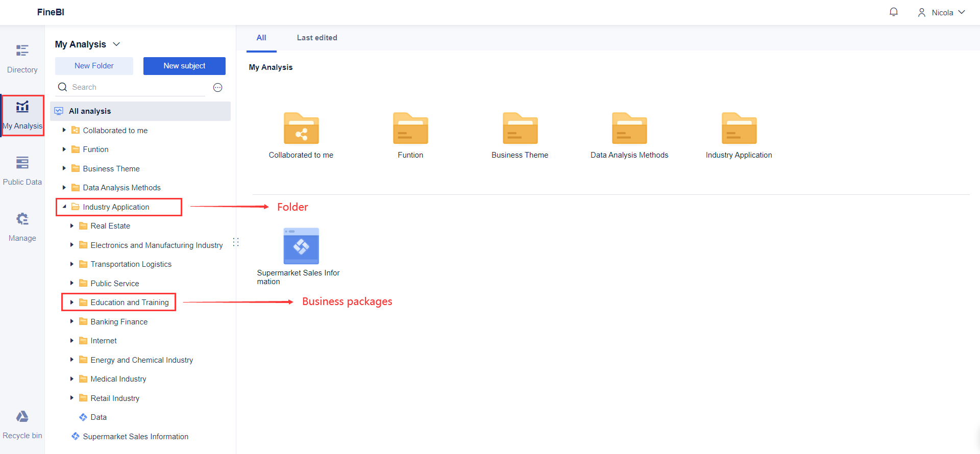Click the New subject button
The width and height of the screenshot is (980, 454).
184,66
